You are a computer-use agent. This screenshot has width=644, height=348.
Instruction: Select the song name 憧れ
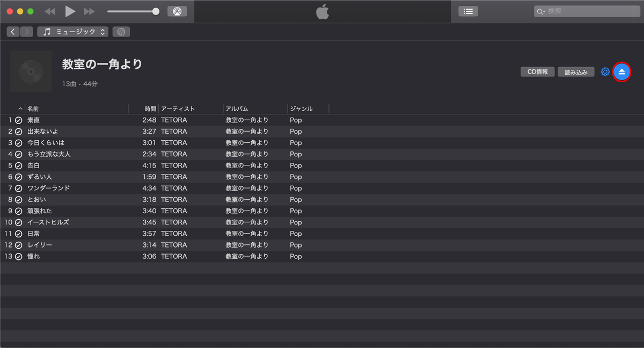(x=33, y=256)
